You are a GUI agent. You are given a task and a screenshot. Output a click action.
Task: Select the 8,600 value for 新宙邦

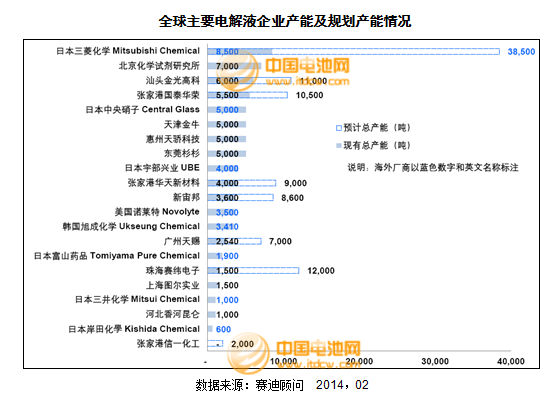pyautogui.click(x=292, y=198)
